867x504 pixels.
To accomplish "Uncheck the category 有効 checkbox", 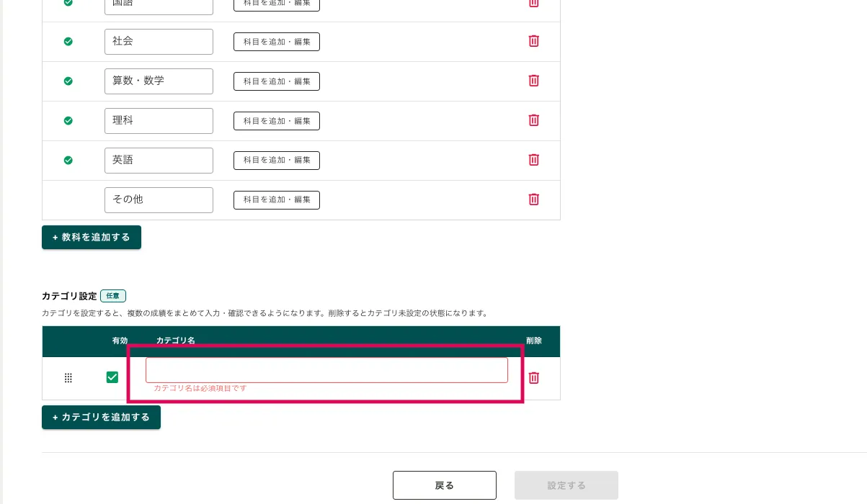I will click(112, 377).
